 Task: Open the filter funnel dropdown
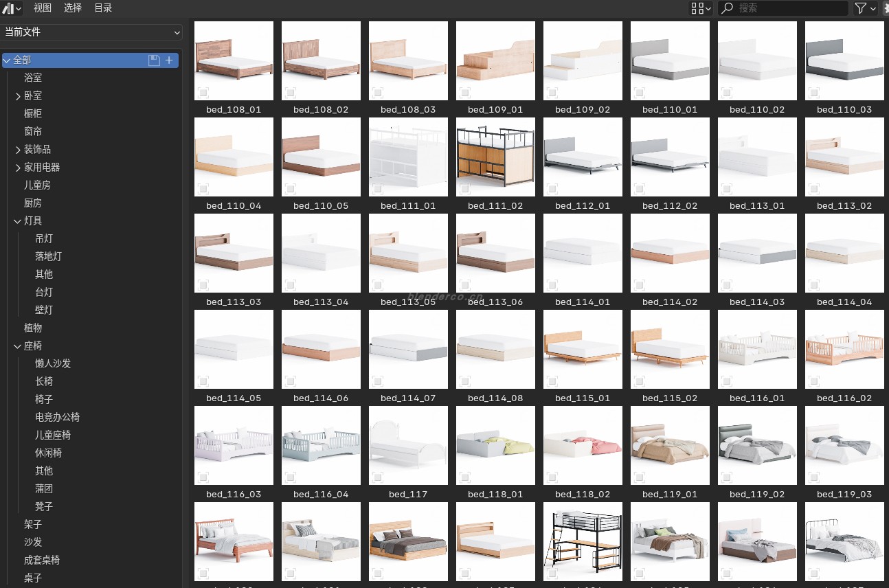click(865, 8)
